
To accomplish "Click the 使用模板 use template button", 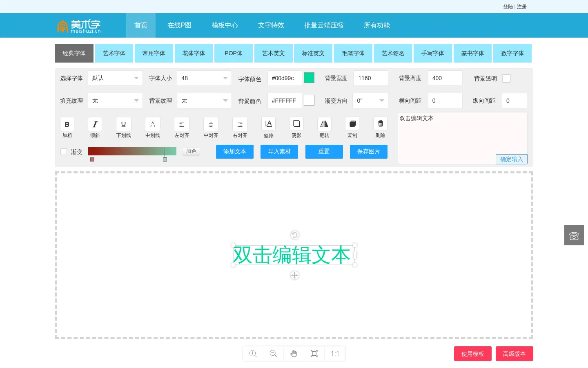I will point(473,354).
